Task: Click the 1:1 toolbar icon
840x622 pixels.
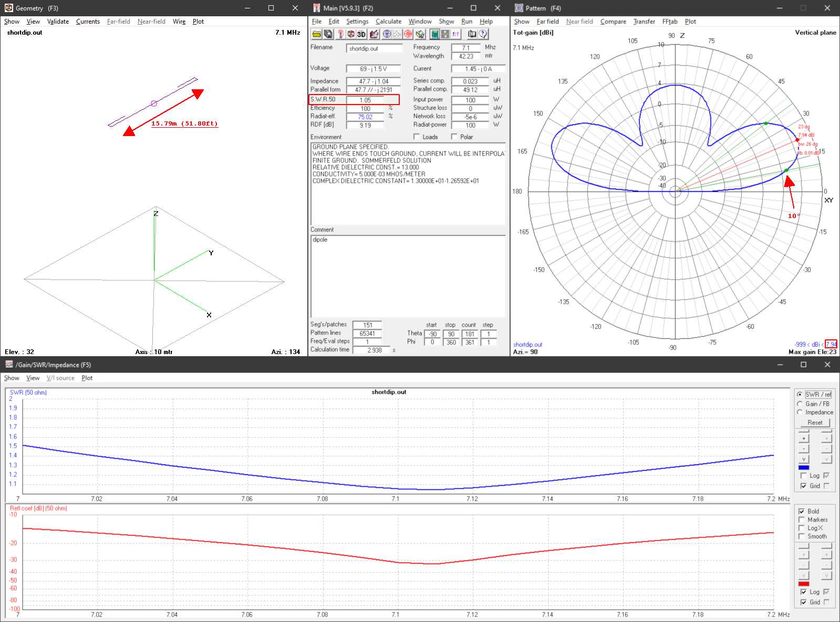Action: [455, 34]
